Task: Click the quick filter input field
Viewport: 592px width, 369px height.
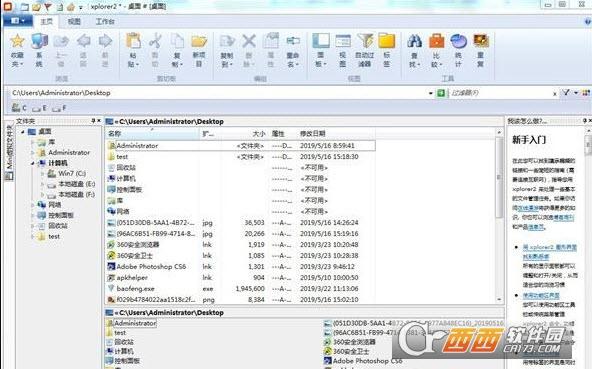Action: (x=500, y=93)
